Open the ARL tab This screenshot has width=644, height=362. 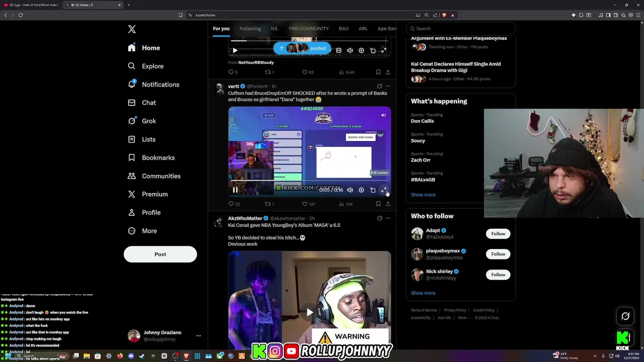tap(363, 29)
